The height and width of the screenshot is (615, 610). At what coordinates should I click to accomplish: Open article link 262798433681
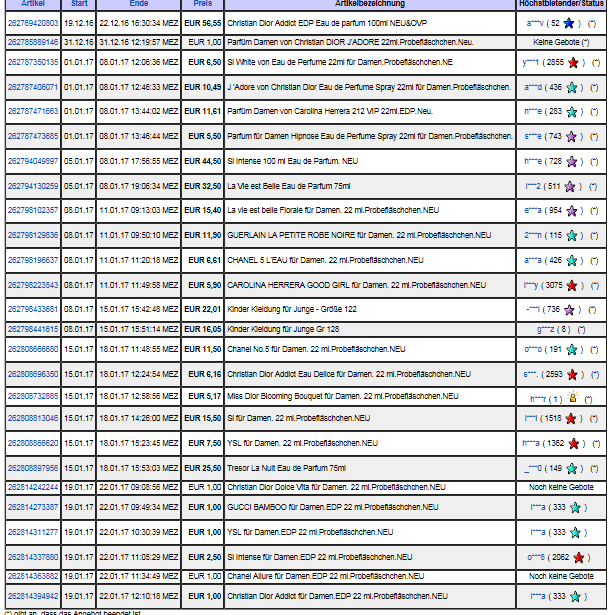(33, 309)
